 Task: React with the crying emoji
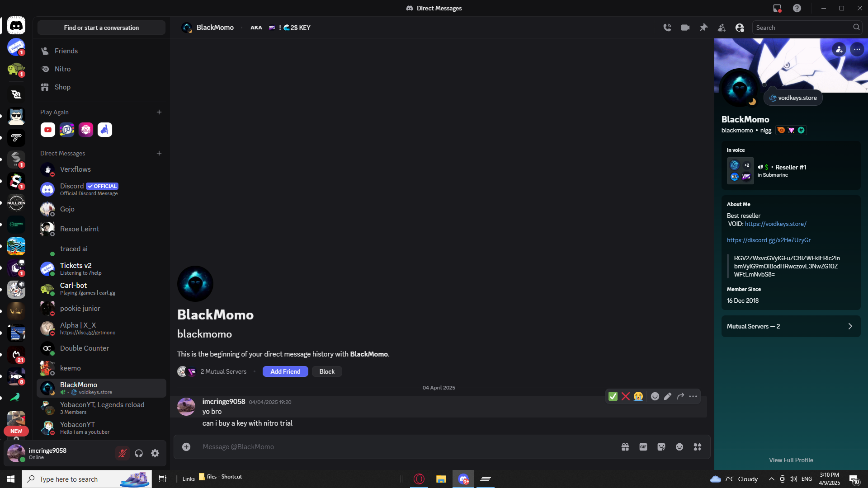click(x=638, y=396)
